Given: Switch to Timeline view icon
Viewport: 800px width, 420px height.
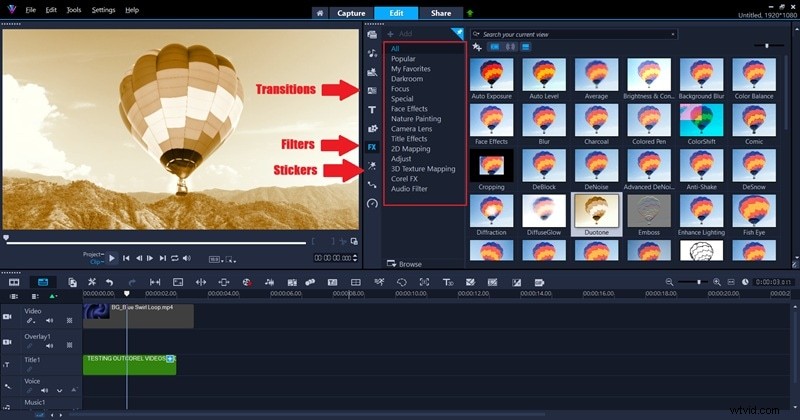Looking at the screenshot, I should [43, 282].
